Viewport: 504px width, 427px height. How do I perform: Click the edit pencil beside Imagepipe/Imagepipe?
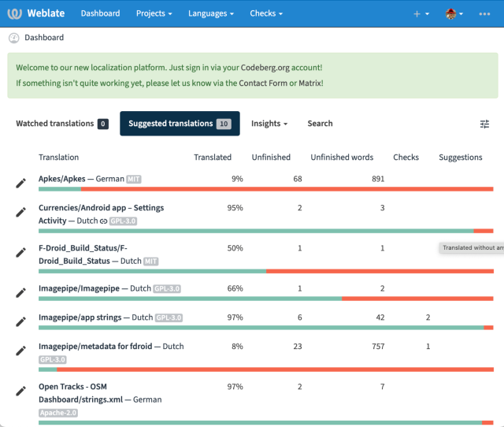[x=21, y=292]
